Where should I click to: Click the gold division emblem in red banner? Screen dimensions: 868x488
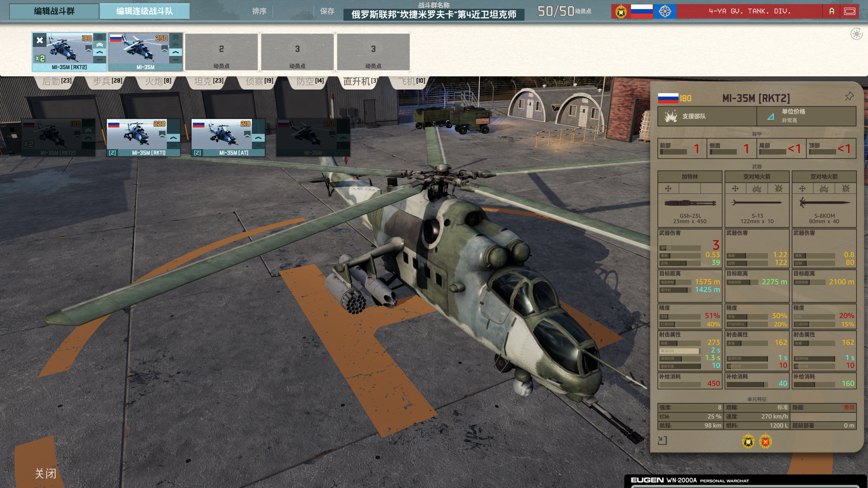(621, 12)
